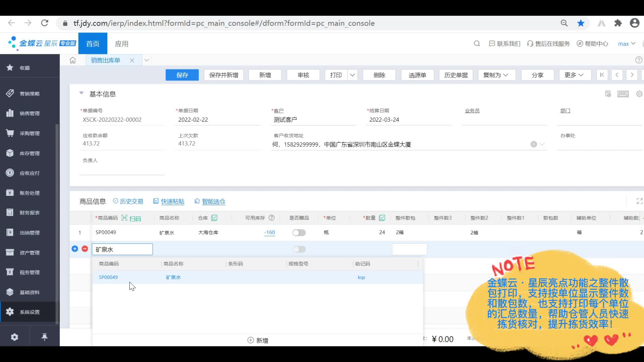This screenshot has width=644, height=362.
Task: Click the 选源单 button
Action: tap(417, 75)
